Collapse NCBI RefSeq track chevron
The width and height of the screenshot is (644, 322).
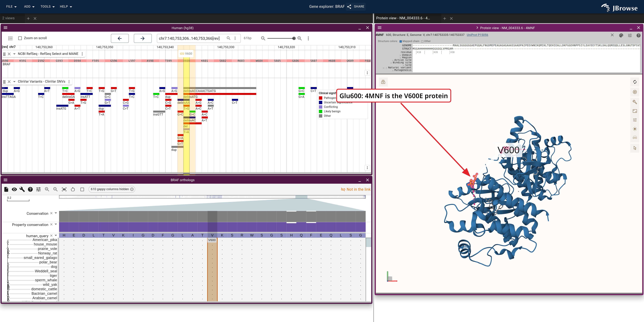(x=14, y=54)
